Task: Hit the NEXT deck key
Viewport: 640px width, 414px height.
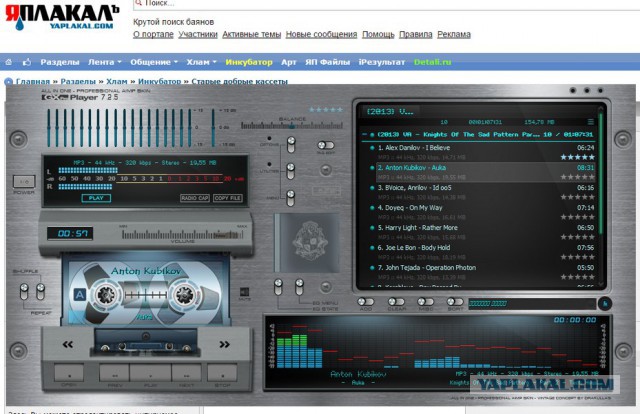Action: click(x=187, y=373)
